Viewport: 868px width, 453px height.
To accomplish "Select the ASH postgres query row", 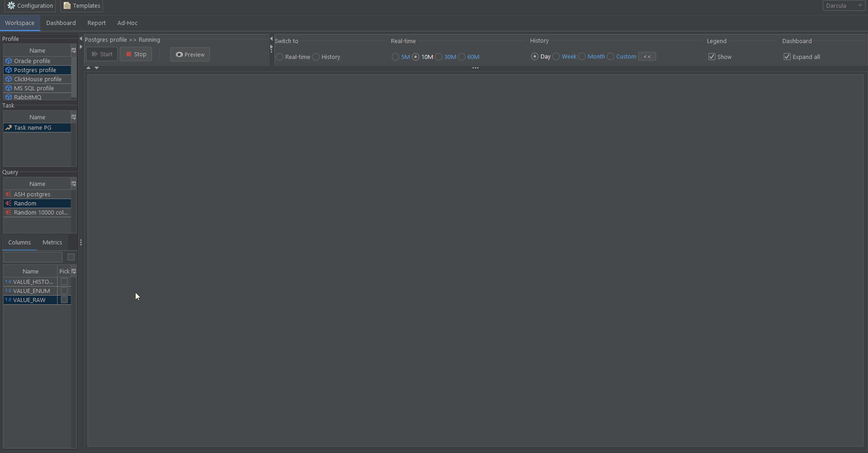I will [x=37, y=194].
